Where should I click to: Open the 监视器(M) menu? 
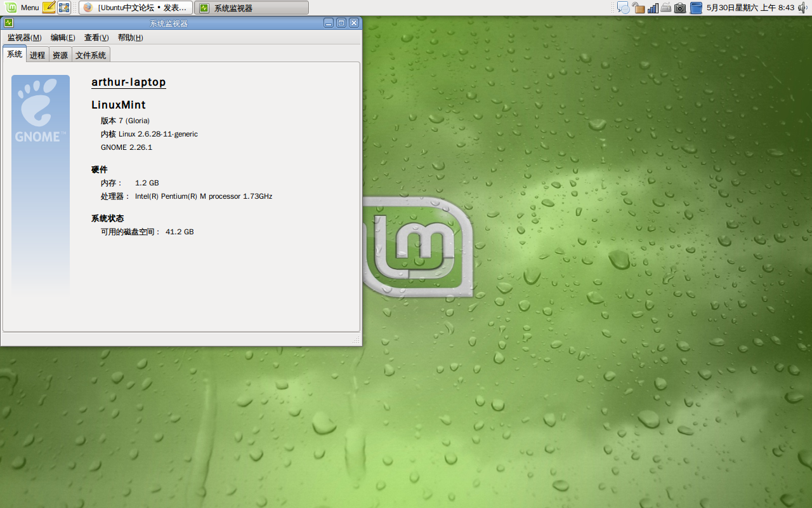pos(25,37)
